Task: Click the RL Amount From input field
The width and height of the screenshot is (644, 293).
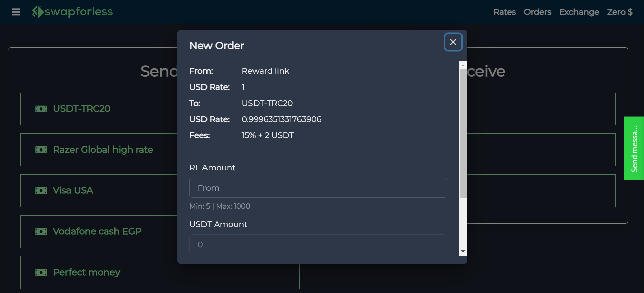Action: pos(318,188)
